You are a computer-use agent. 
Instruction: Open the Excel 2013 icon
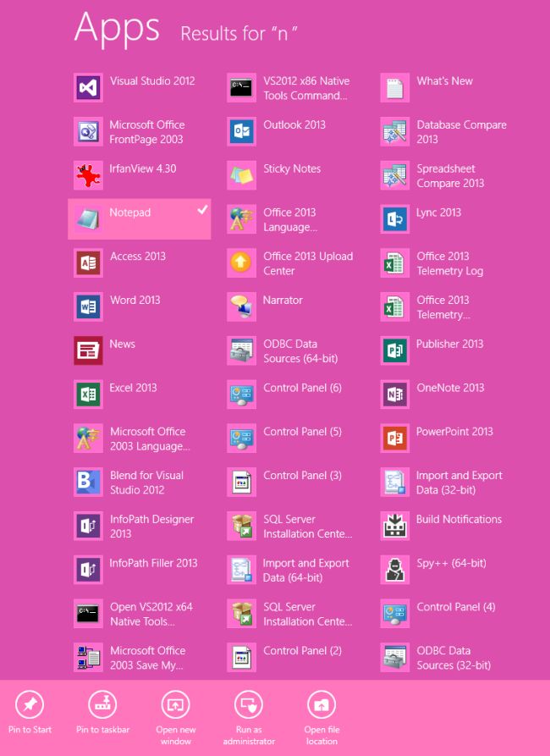click(88, 395)
